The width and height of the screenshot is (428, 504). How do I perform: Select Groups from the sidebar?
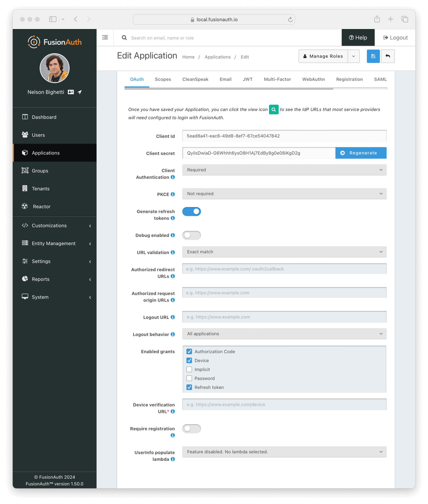[x=40, y=170]
